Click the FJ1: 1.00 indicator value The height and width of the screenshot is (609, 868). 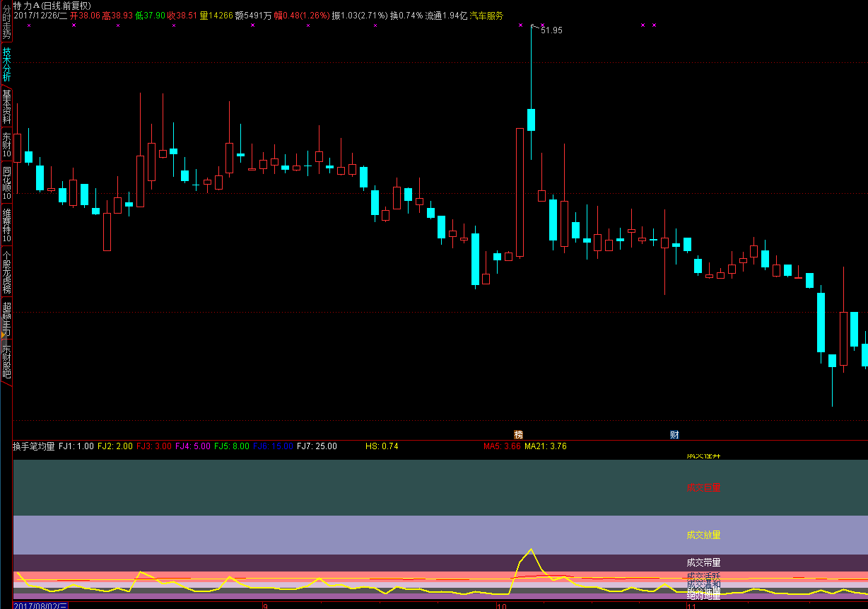tap(76, 446)
